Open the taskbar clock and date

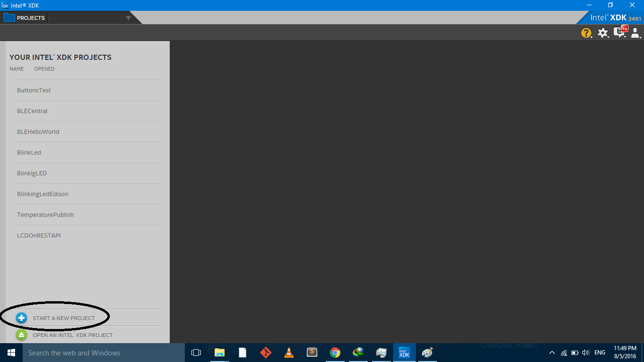(625, 353)
